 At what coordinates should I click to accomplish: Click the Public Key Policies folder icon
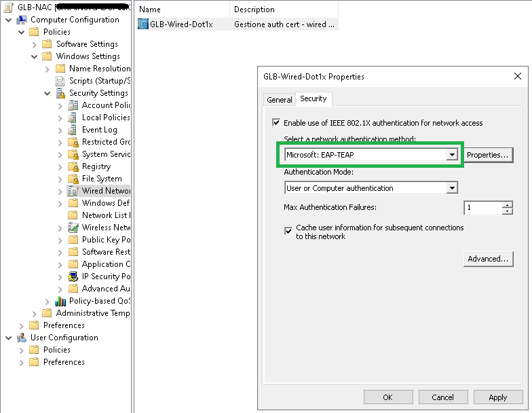tap(73, 240)
